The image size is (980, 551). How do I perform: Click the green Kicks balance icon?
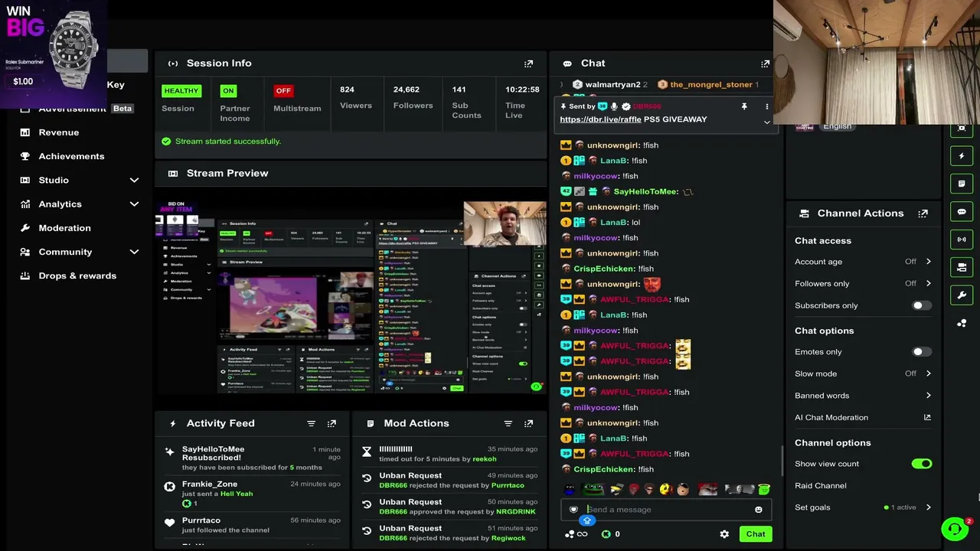[x=606, y=534]
